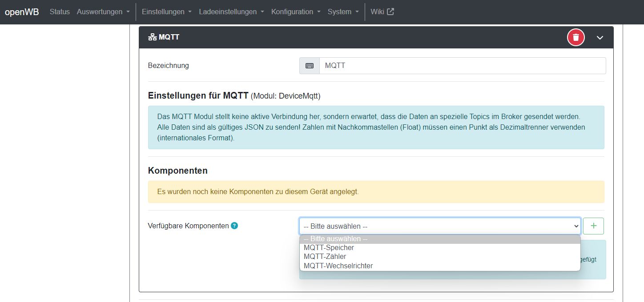Delete the MQTT device via trash icon

point(575,37)
